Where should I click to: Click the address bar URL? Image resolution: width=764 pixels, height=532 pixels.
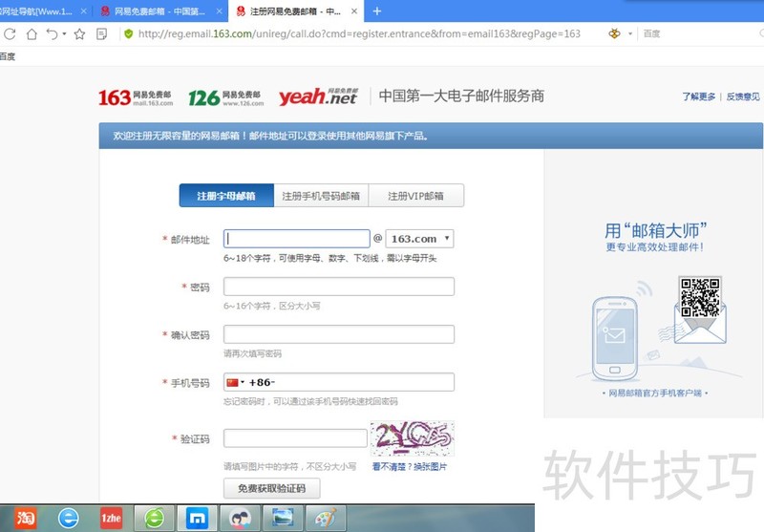pos(359,33)
